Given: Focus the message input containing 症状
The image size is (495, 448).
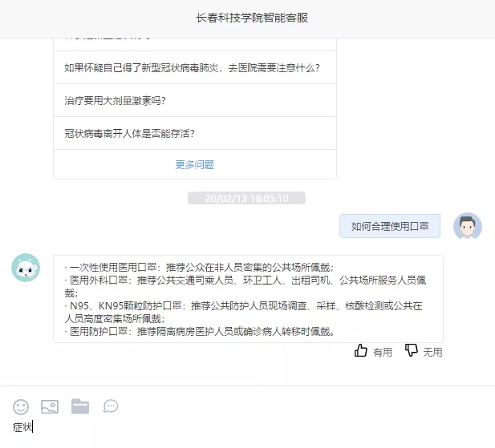Looking at the screenshot, I should point(241,427).
